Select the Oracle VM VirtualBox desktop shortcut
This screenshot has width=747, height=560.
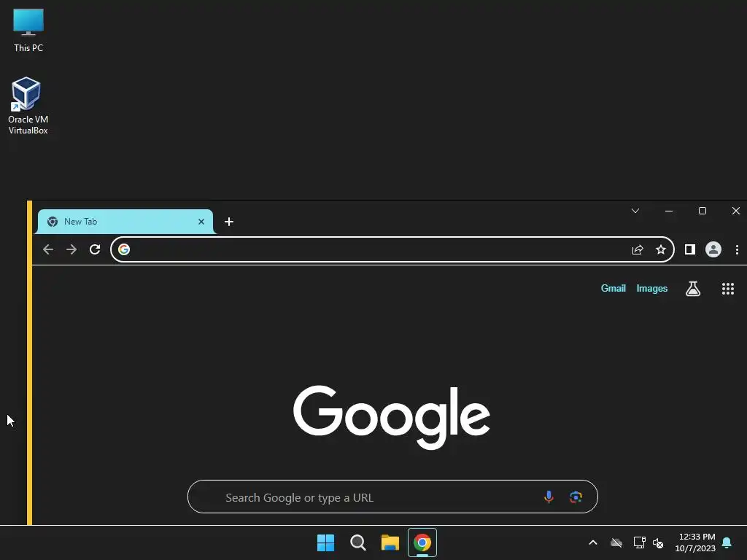coord(28,106)
